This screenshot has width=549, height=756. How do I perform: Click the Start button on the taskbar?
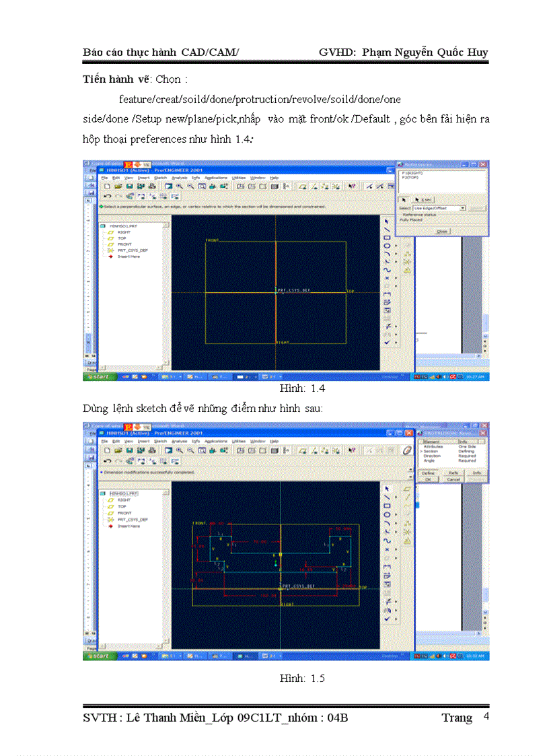click(x=98, y=376)
